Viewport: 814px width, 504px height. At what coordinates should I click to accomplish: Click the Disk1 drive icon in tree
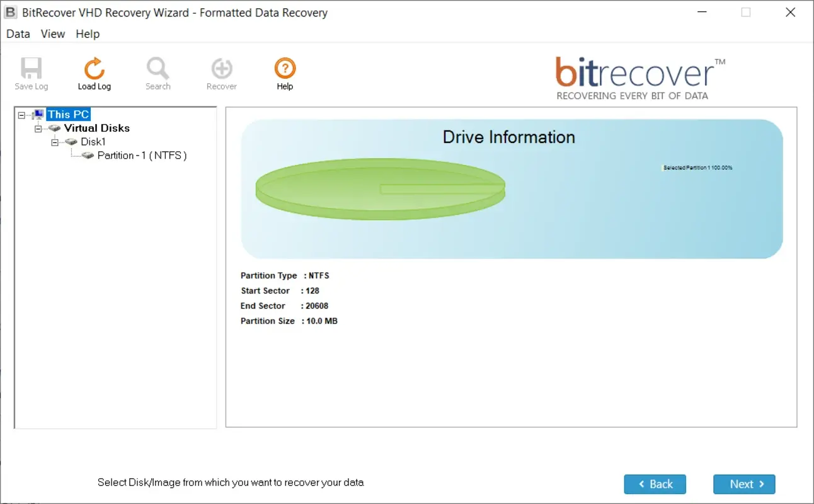tap(71, 142)
